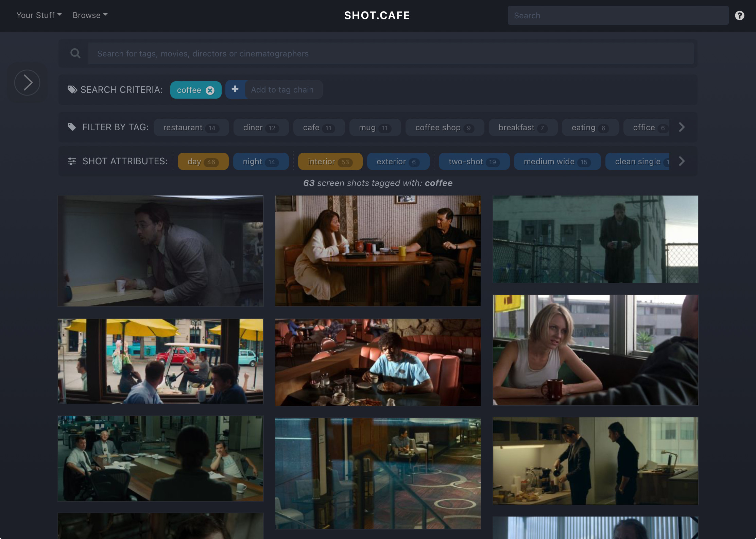Toggle the night attribute filter
Image resolution: width=756 pixels, height=539 pixels.
tap(260, 162)
